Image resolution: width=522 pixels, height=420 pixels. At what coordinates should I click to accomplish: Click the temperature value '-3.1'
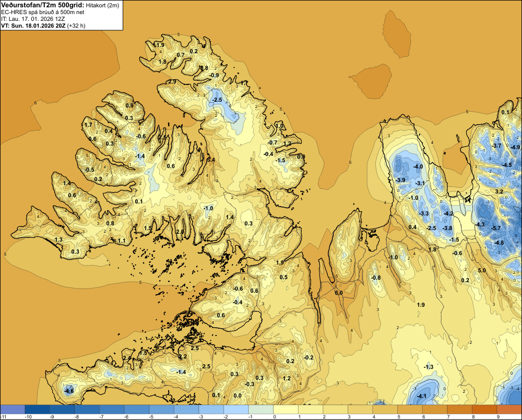coord(420,183)
